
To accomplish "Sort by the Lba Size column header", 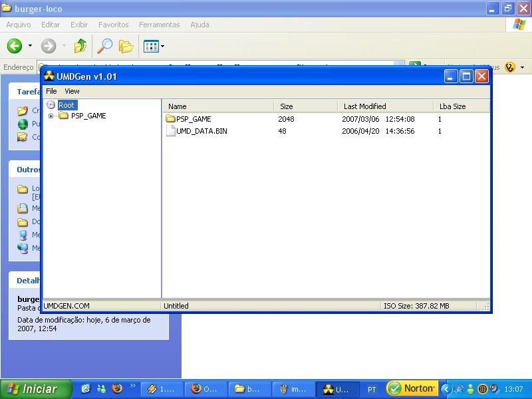I will tap(462, 106).
